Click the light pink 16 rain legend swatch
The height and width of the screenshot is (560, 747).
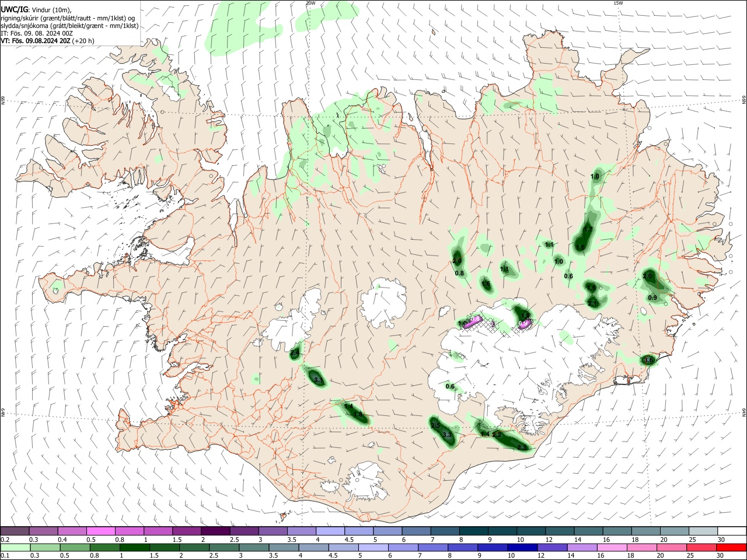612,547
